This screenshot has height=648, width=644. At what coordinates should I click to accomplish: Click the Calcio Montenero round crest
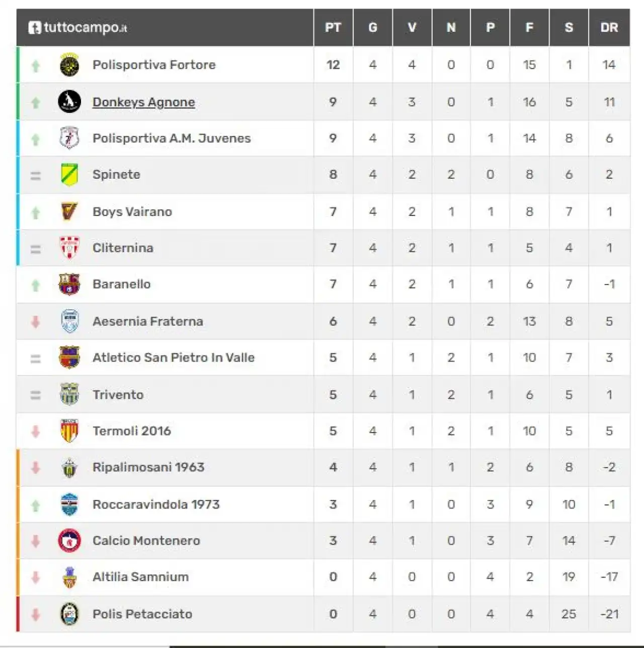tap(69, 541)
